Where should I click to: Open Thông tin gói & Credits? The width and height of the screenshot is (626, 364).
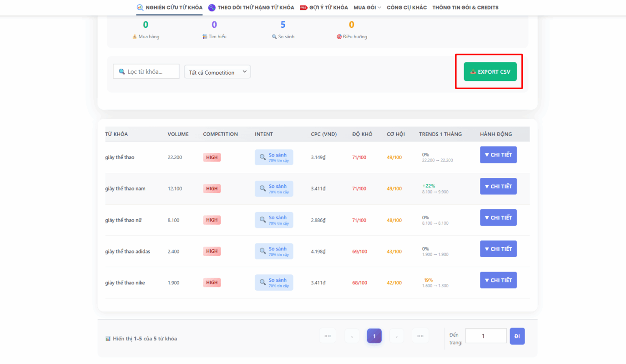tap(465, 7)
